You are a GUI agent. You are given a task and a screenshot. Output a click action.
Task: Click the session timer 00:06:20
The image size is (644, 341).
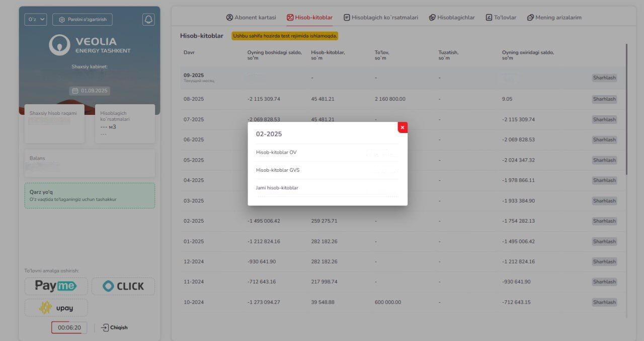click(69, 327)
